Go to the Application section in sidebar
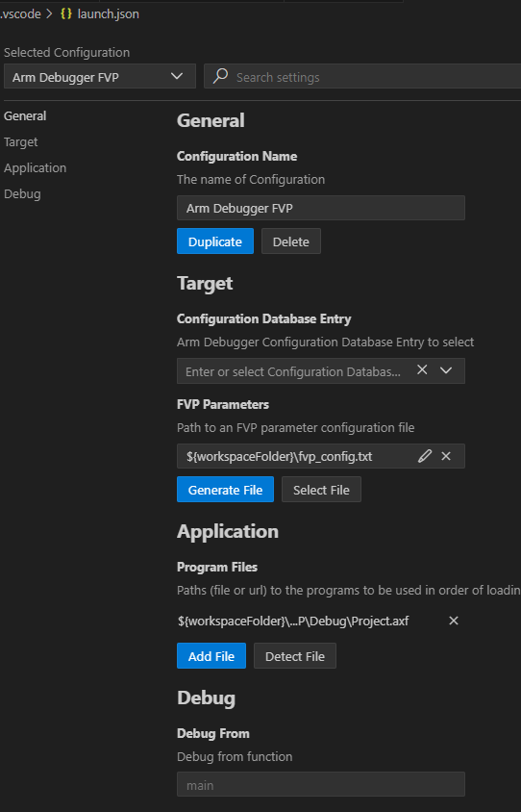This screenshot has height=812, width=521. click(36, 167)
